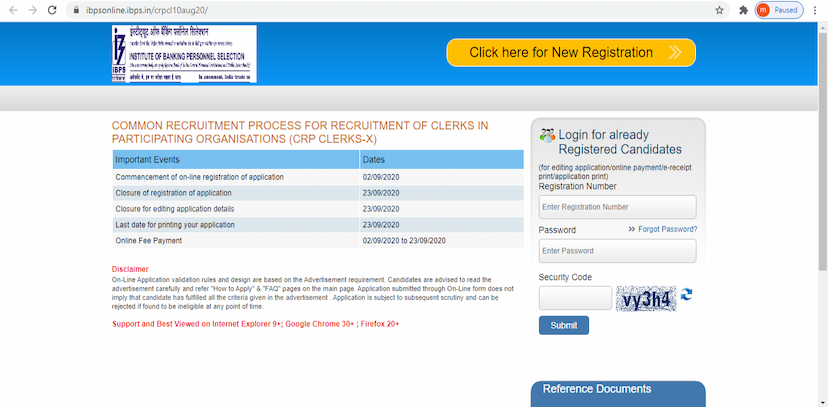Open the Forgot Password link

tap(667, 229)
